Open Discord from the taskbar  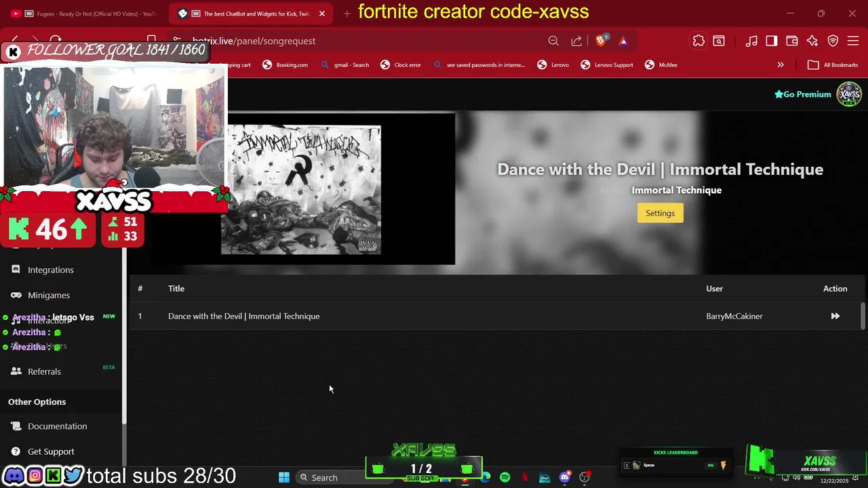[x=564, y=477]
